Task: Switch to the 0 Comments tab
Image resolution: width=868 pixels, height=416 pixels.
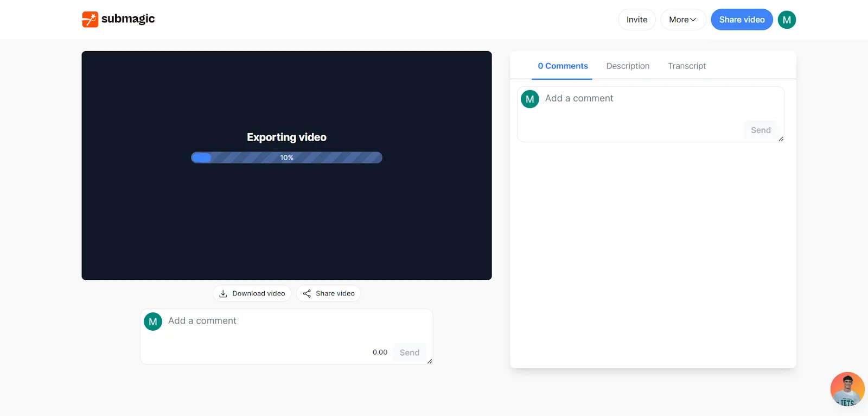Action: click(563, 66)
